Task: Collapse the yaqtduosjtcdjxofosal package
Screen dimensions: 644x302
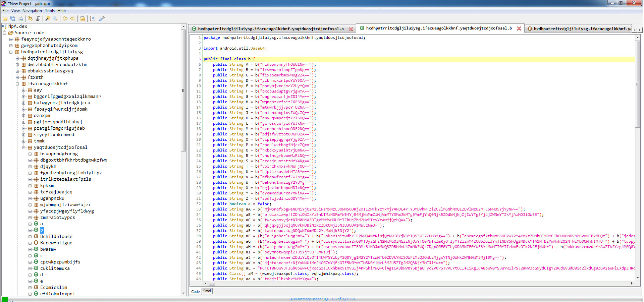Action: click(x=23, y=147)
